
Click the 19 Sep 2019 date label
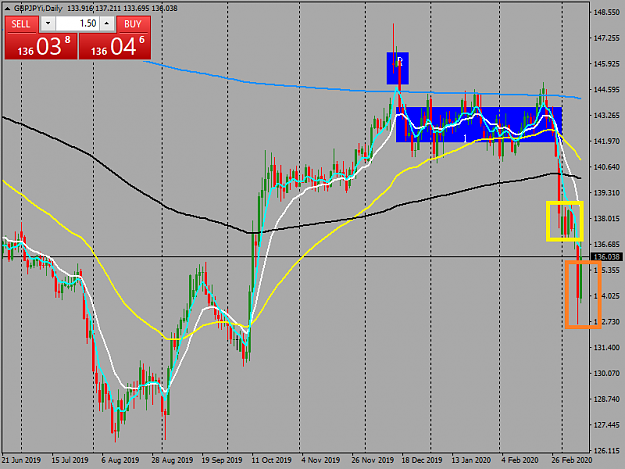222,460
